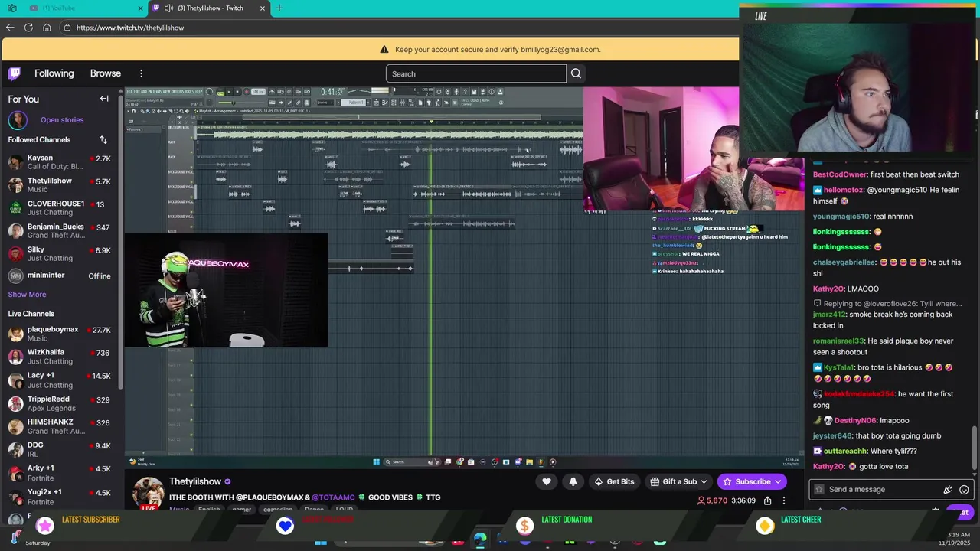
Task: Open Benjamin_Bucks channel in sidebar
Action: pos(60,231)
